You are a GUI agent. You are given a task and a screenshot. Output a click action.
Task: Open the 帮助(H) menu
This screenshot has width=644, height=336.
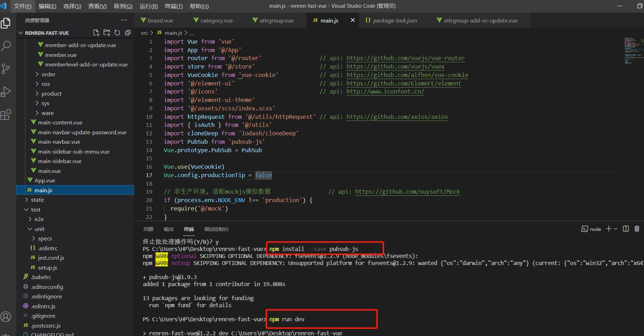[199, 6]
